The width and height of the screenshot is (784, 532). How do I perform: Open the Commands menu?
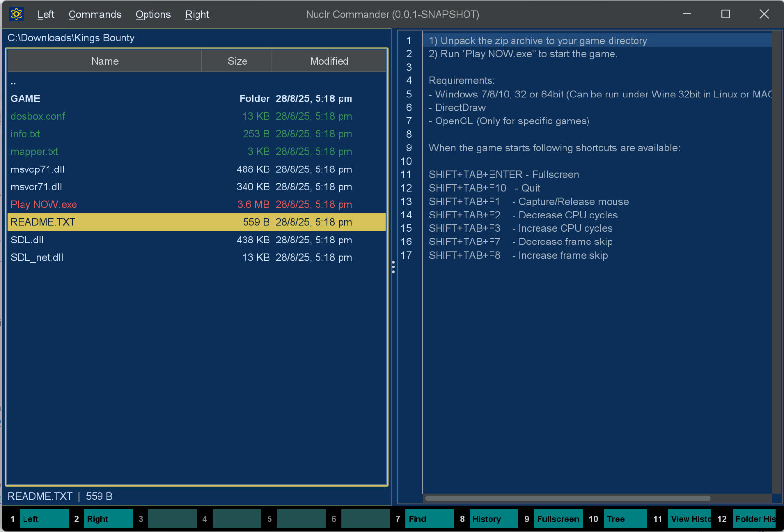(x=95, y=14)
